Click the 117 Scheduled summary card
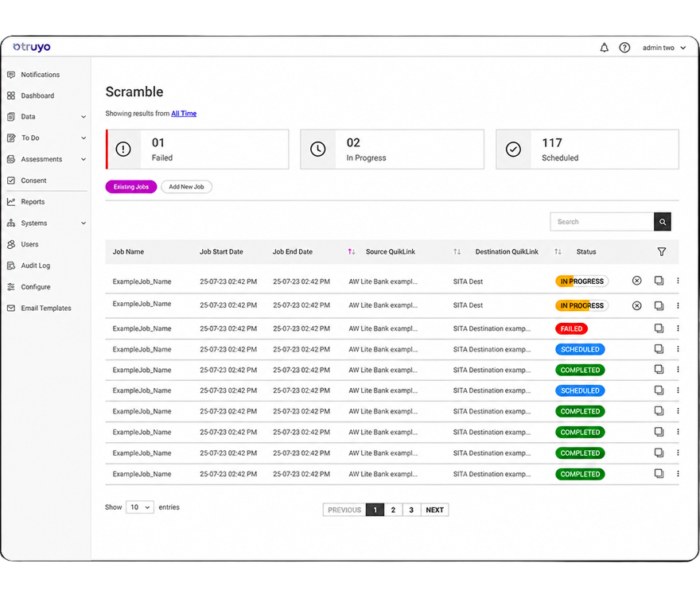 [588, 149]
